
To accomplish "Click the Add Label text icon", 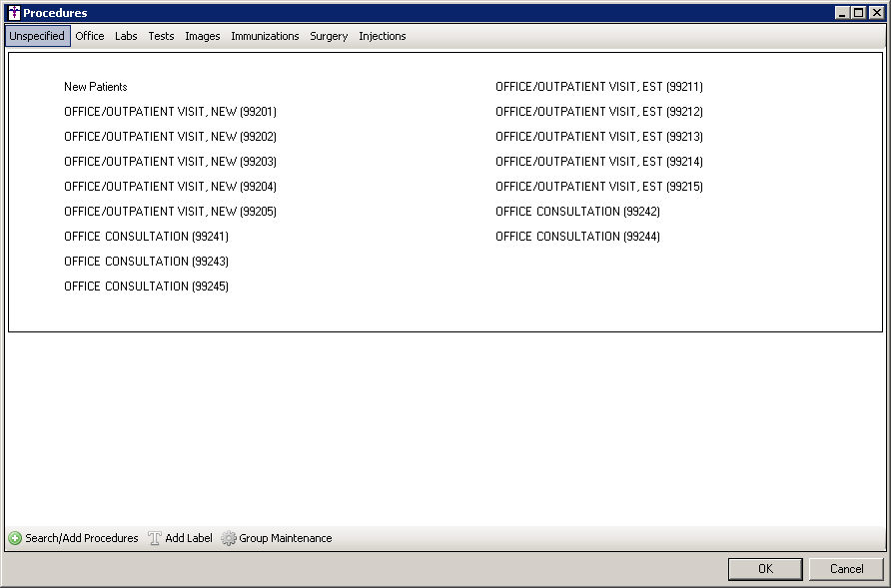I will pyautogui.click(x=155, y=538).
